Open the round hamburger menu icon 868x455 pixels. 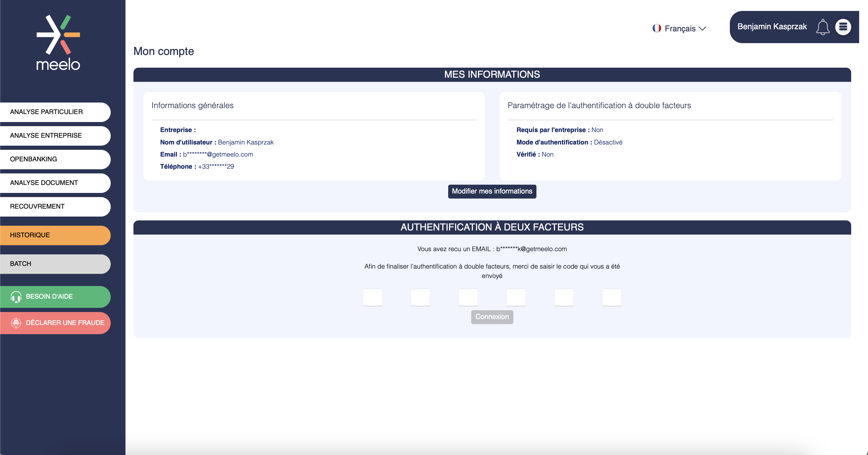point(843,27)
